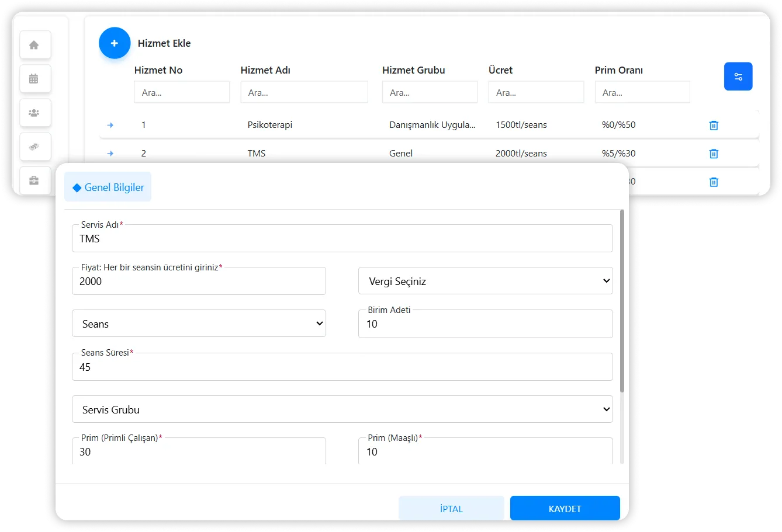The image size is (782, 532).
Task: Click the Servis Adı input field
Action: click(x=342, y=239)
